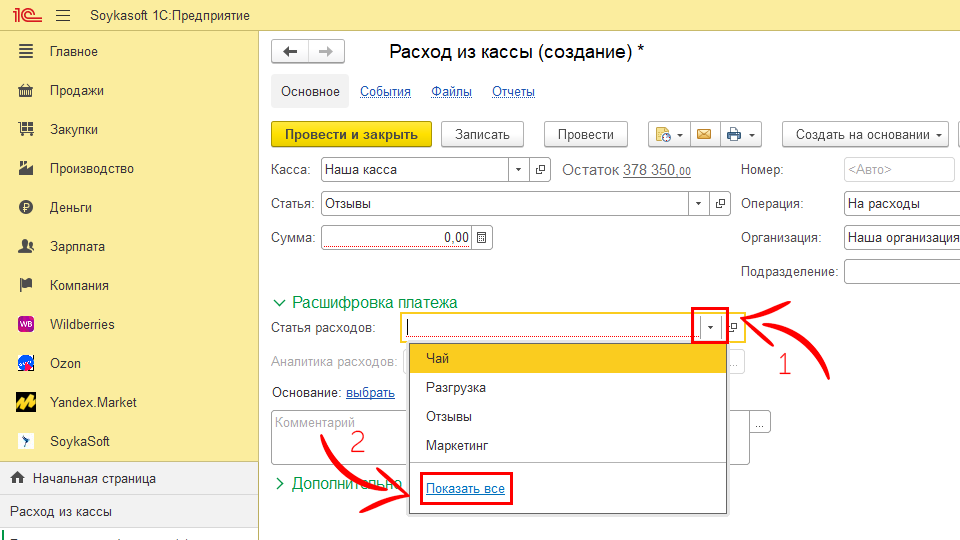960x540 pixels.
Task: Click into the Сумма input field
Action: [395, 238]
